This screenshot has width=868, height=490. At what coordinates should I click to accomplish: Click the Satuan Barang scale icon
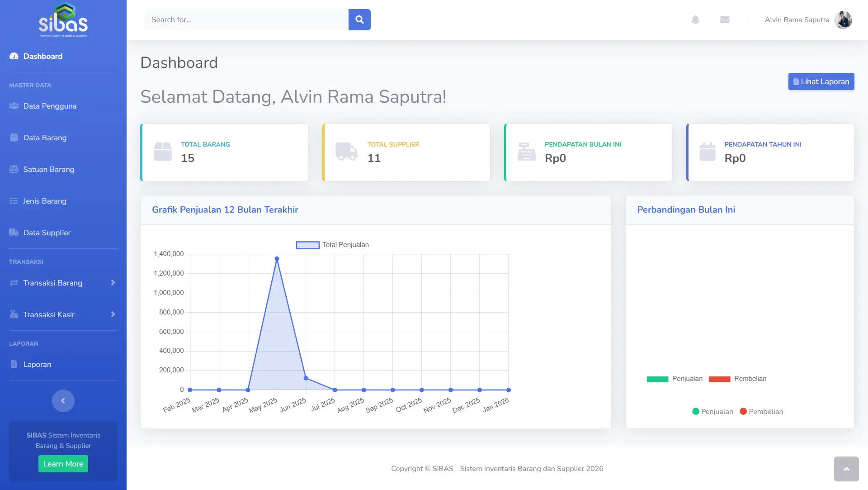pyautogui.click(x=14, y=169)
